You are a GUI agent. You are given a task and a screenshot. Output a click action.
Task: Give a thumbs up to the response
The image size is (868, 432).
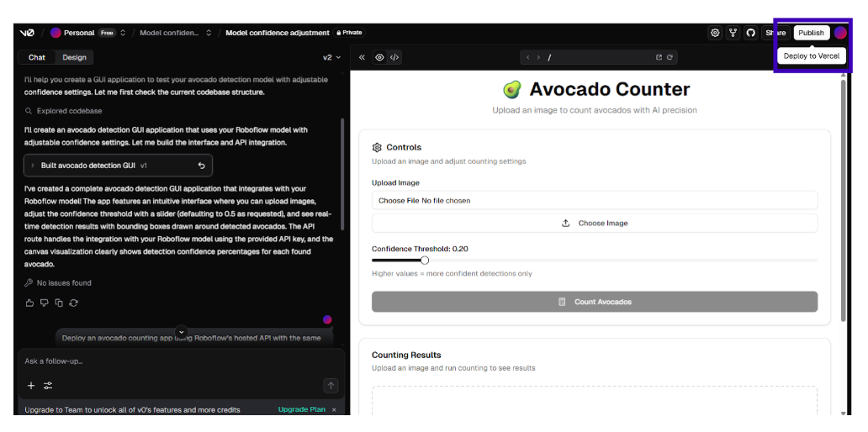pos(30,303)
